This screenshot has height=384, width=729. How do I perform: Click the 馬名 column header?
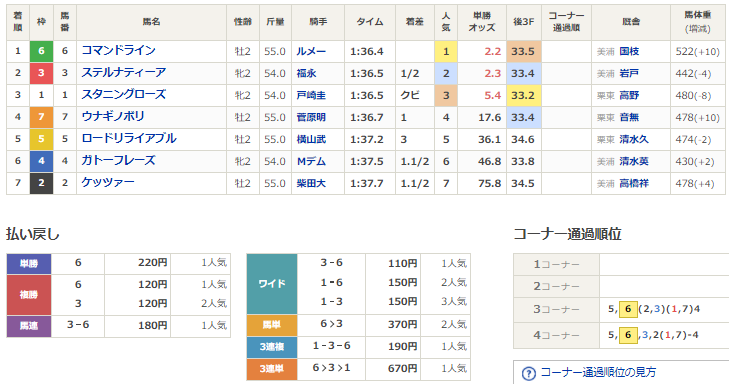[x=152, y=22]
